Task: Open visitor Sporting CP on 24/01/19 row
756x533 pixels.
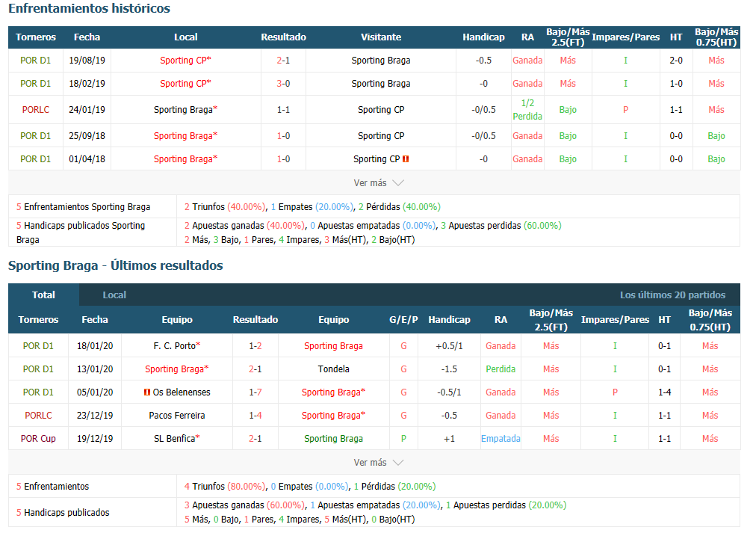Action: [x=381, y=109]
